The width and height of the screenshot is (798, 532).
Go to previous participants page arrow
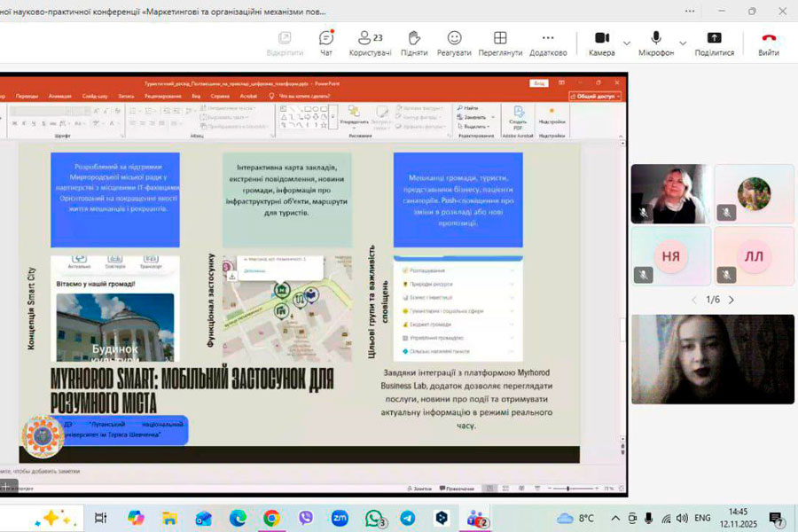tap(693, 300)
